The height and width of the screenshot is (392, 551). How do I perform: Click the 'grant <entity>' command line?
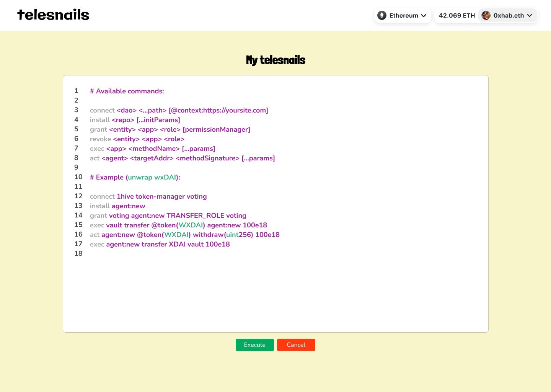170,129
